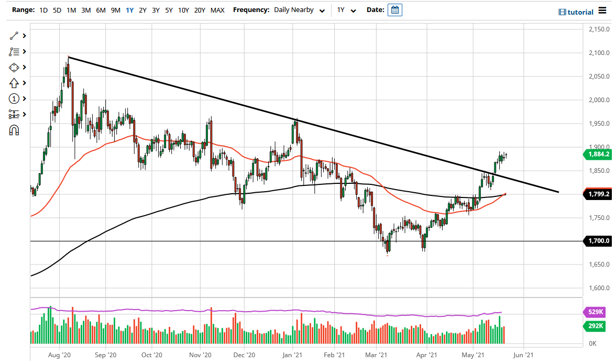Select the arrow marker tool

click(14, 83)
